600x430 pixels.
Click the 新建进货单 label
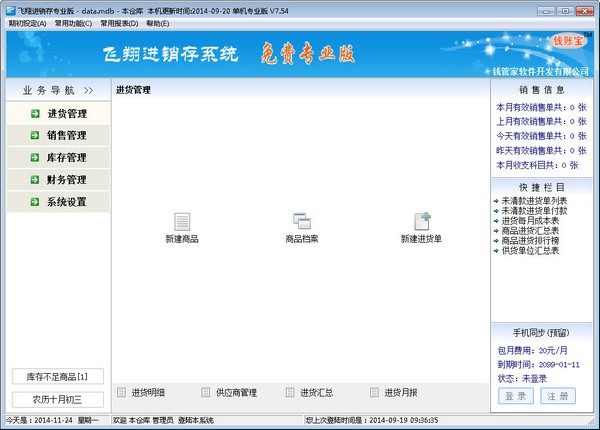tap(421, 239)
